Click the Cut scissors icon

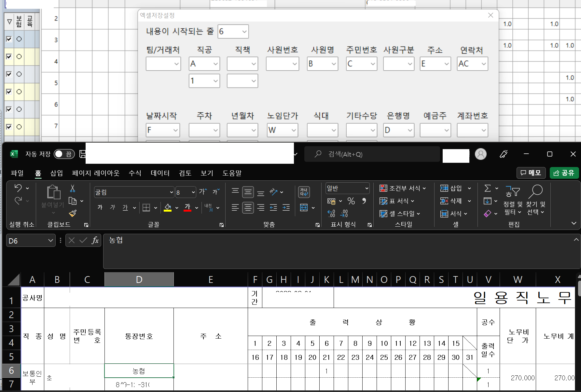click(x=73, y=189)
